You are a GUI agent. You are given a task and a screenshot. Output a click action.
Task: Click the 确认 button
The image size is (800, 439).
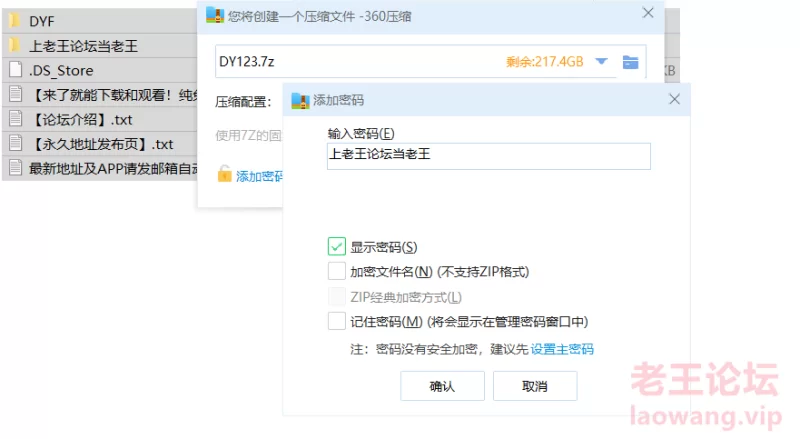click(442, 386)
